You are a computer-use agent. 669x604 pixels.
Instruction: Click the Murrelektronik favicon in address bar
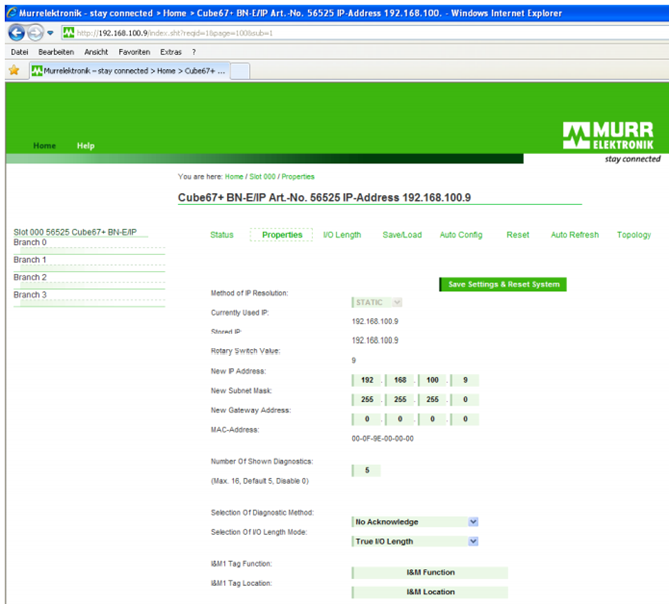69,32
